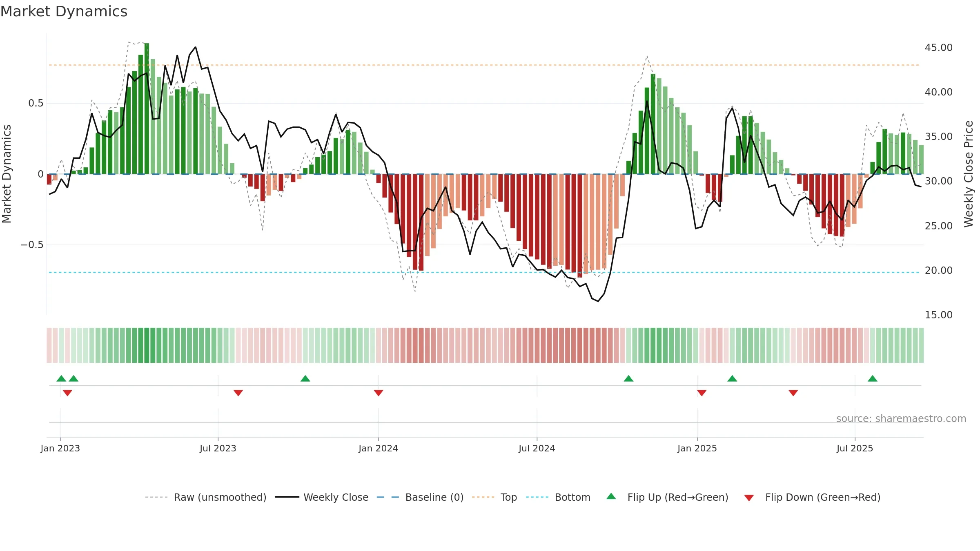980x551 pixels.
Task: Click the first flip-up marker in January 2023
Action: click(61, 378)
